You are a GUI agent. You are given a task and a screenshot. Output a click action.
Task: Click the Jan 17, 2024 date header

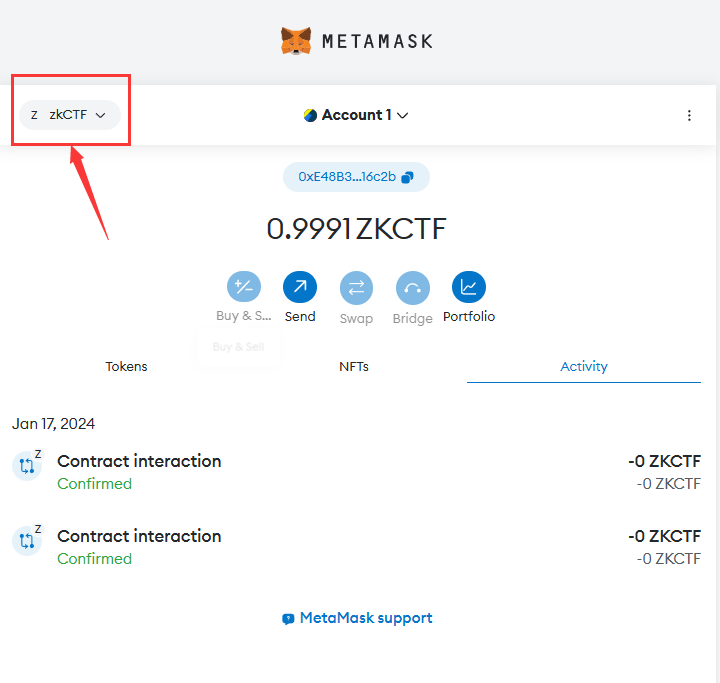[53, 423]
